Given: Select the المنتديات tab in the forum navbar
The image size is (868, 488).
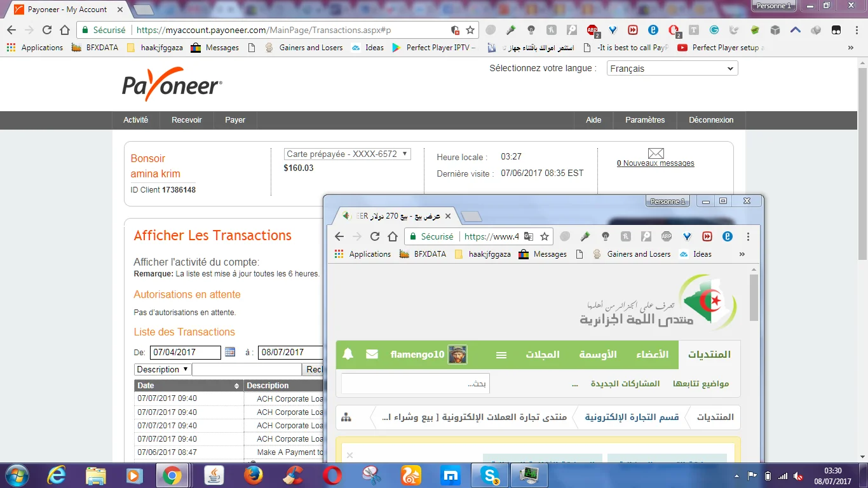Looking at the screenshot, I should (710, 355).
